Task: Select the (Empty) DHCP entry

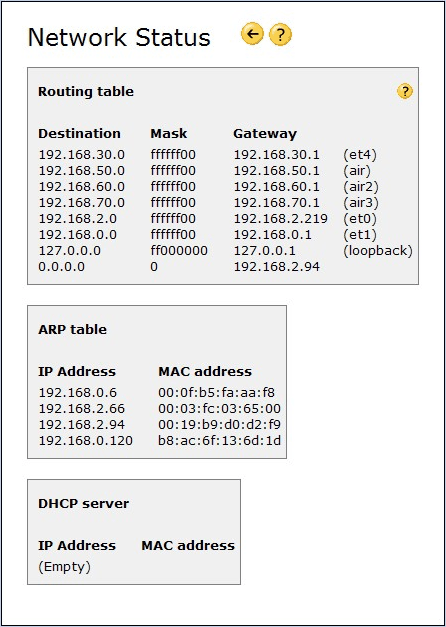Action: tap(64, 567)
